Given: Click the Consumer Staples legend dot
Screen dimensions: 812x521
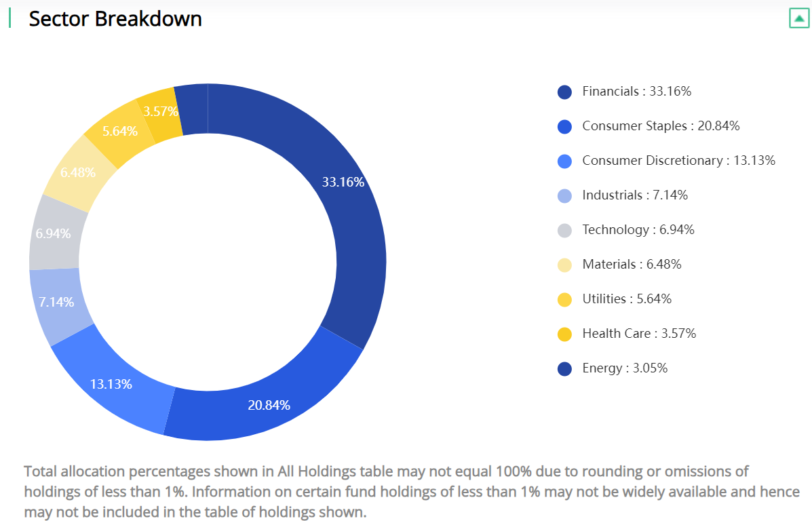Looking at the screenshot, I should click(564, 126).
